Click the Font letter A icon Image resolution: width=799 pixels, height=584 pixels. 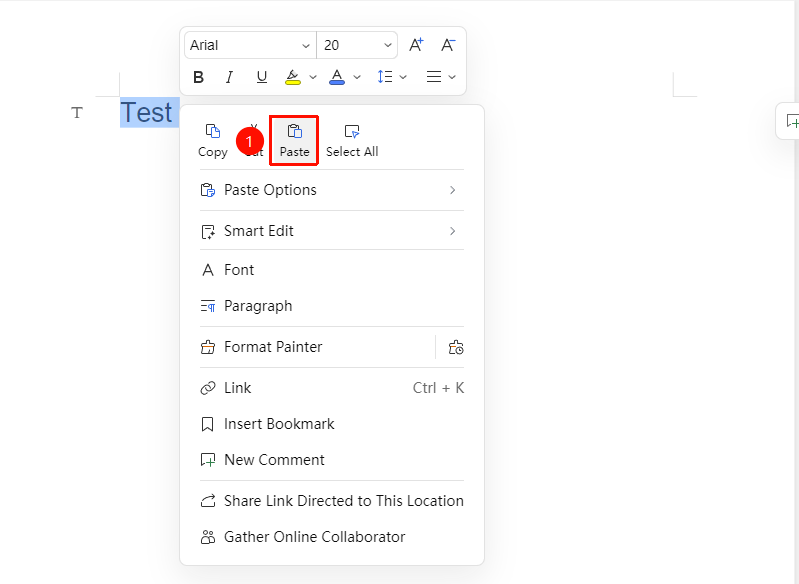coord(207,270)
